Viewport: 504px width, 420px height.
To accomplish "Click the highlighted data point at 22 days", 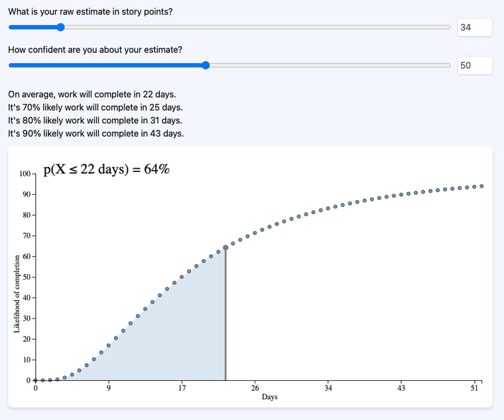I will click(225, 248).
